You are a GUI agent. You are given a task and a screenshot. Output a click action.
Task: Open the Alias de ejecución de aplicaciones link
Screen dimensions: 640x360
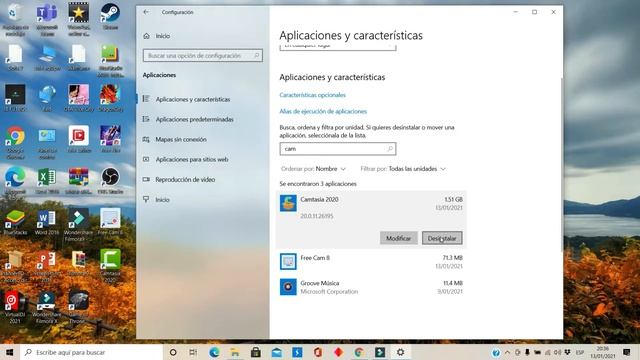(323, 111)
